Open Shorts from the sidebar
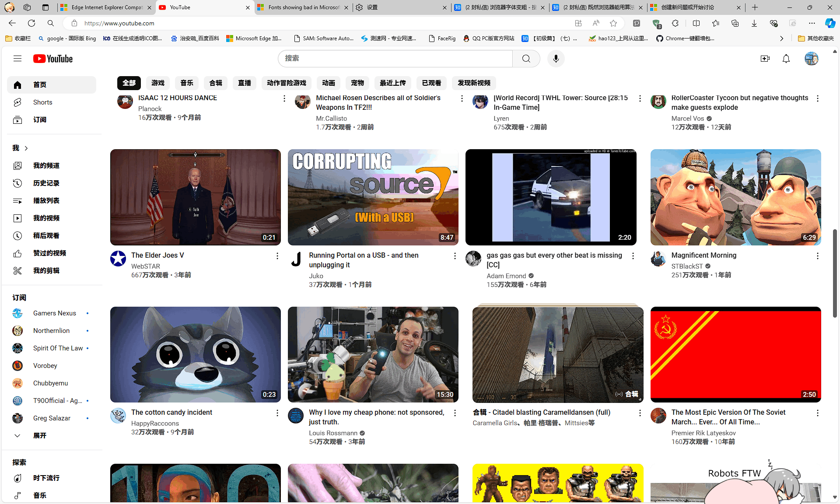Image resolution: width=840 pixels, height=504 pixels. point(42,102)
